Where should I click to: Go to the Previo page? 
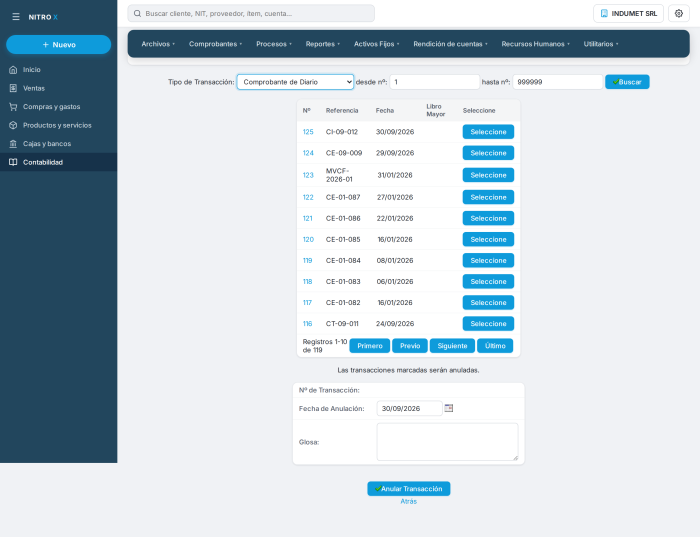(x=410, y=346)
